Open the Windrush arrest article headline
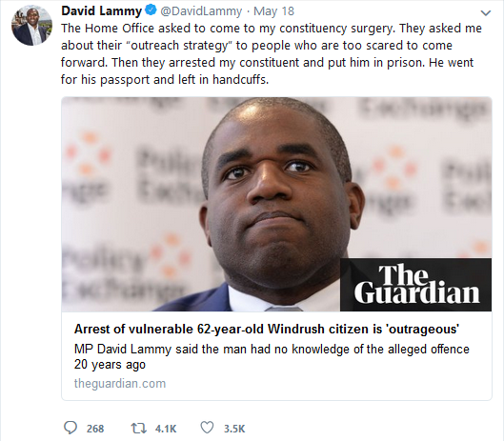 tap(267, 329)
